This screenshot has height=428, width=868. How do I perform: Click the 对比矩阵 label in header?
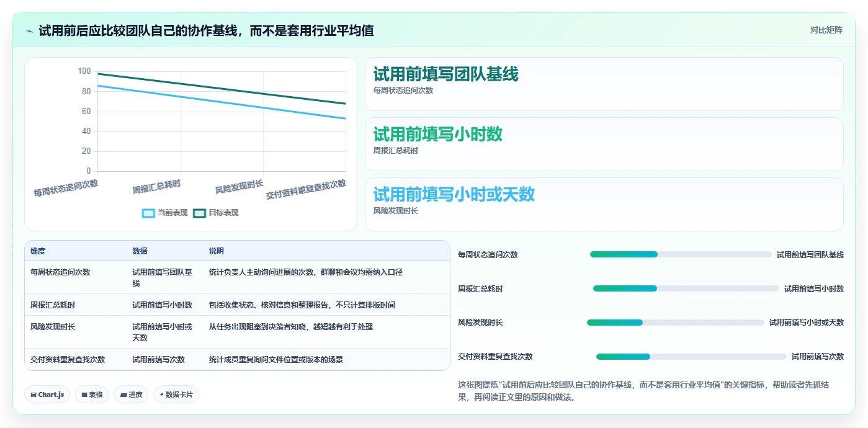click(826, 30)
